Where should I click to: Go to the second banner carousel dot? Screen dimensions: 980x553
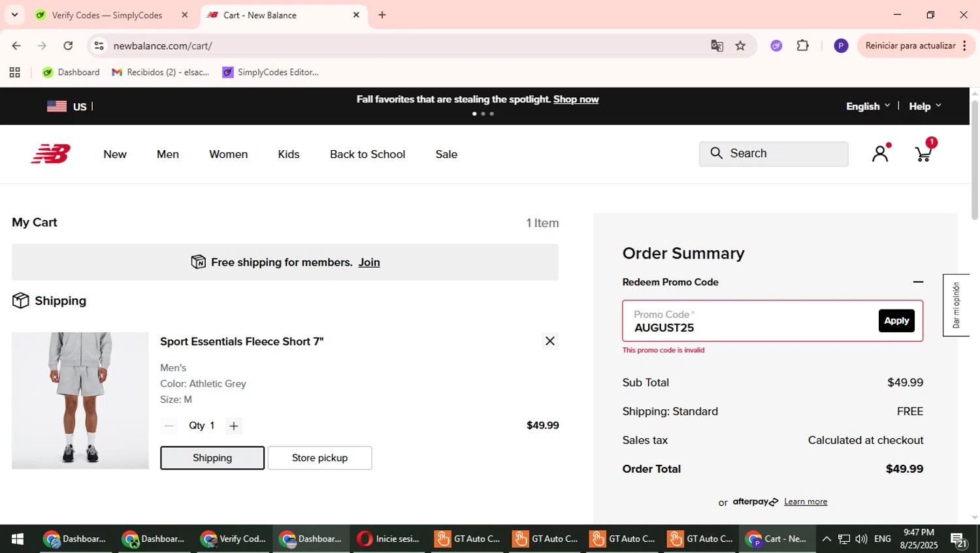coord(483,114)
